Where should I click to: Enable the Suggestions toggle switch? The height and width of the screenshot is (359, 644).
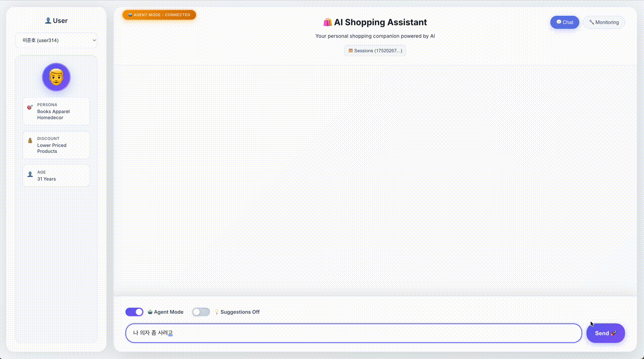click(x=201, y=312)
